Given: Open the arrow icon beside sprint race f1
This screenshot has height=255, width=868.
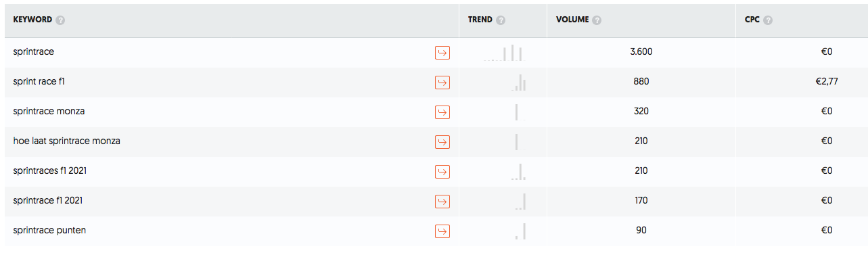Looking at the screenshot, I should coord(442,82).
